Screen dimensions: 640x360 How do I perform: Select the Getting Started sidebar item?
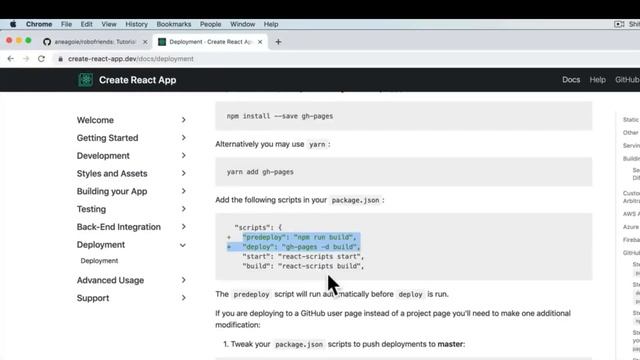click(107, 138)
